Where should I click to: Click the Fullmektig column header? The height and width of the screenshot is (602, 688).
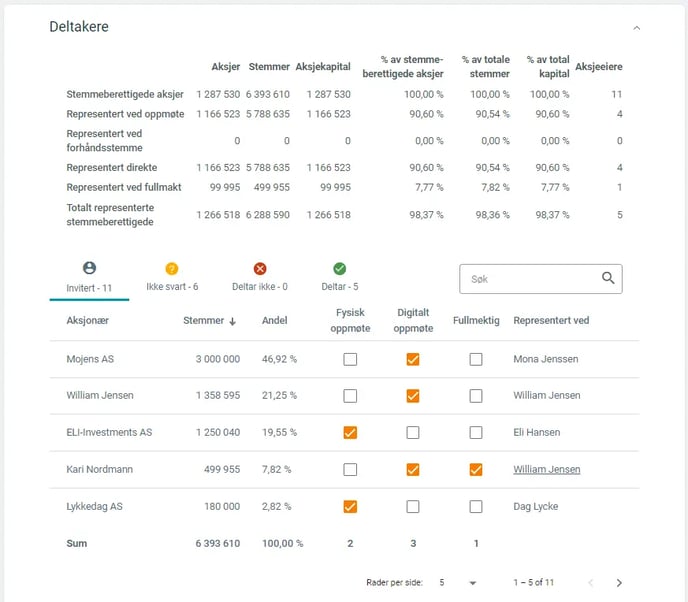click(476, 320)
